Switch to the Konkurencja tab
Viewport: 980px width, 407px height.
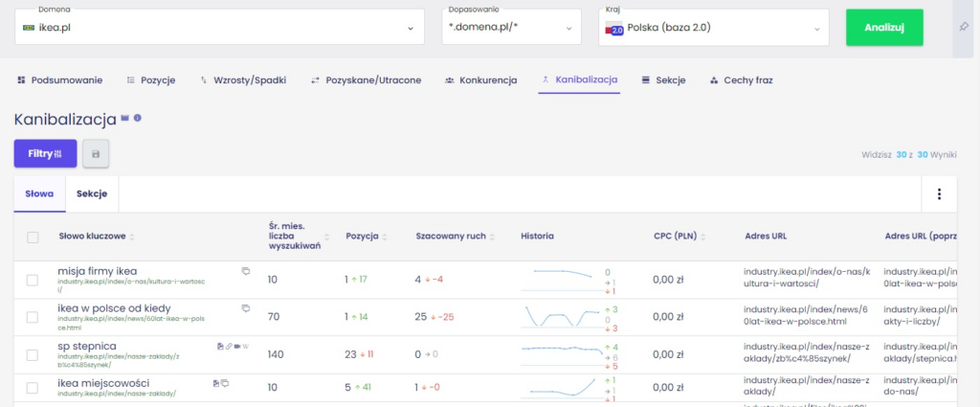tap(480, 80)
